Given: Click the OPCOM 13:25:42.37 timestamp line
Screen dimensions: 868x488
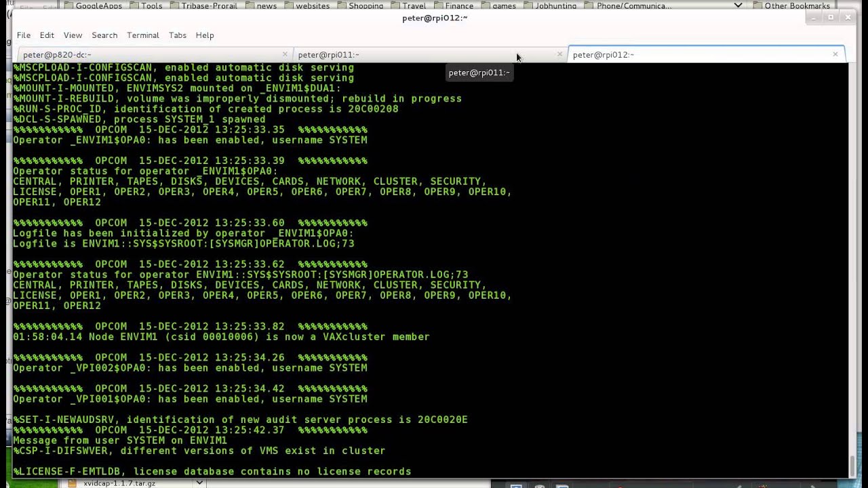Looking at the screenshot, I should pyautogui.click(x=190, y=430).
